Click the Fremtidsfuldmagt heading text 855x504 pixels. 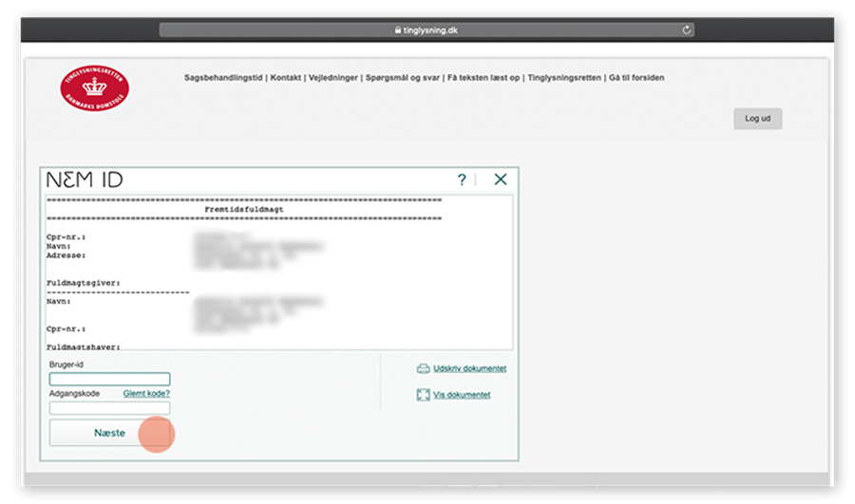pos(244,209)
